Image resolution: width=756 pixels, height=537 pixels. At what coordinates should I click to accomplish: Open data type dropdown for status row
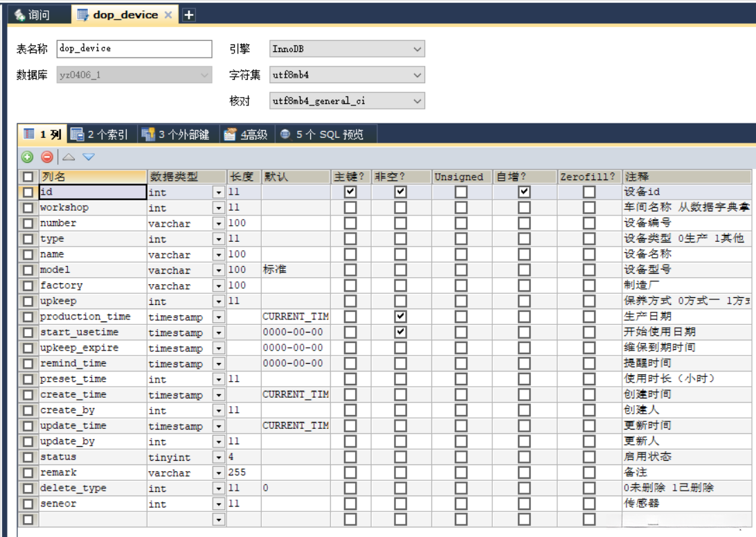[219, 457]
